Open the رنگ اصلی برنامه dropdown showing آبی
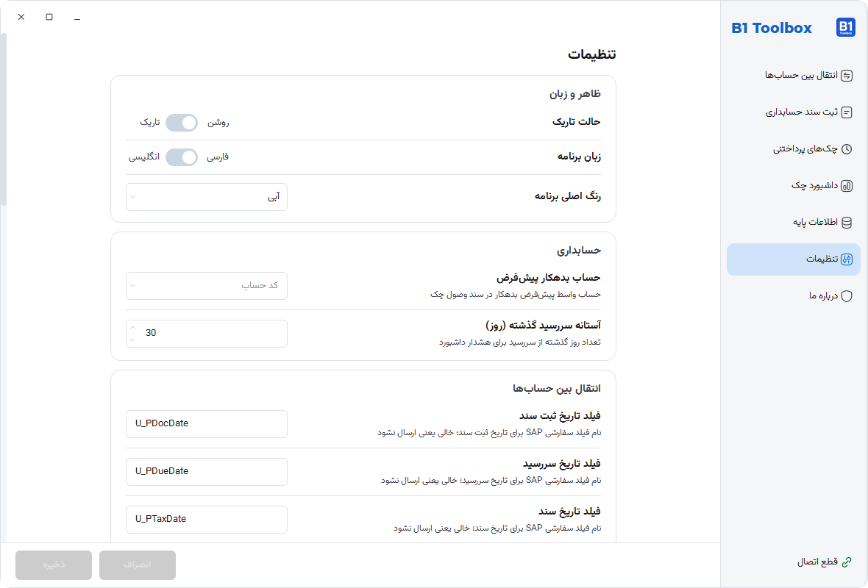This screenshot has width=868, height=588. click(x=207, y=197)
